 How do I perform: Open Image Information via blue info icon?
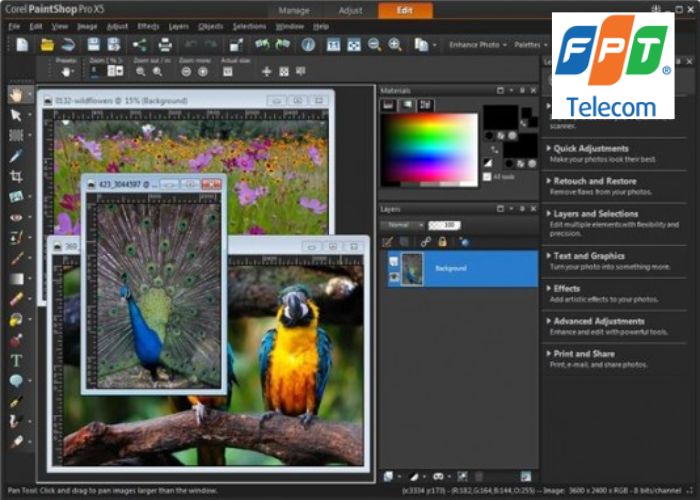point(308,45)
